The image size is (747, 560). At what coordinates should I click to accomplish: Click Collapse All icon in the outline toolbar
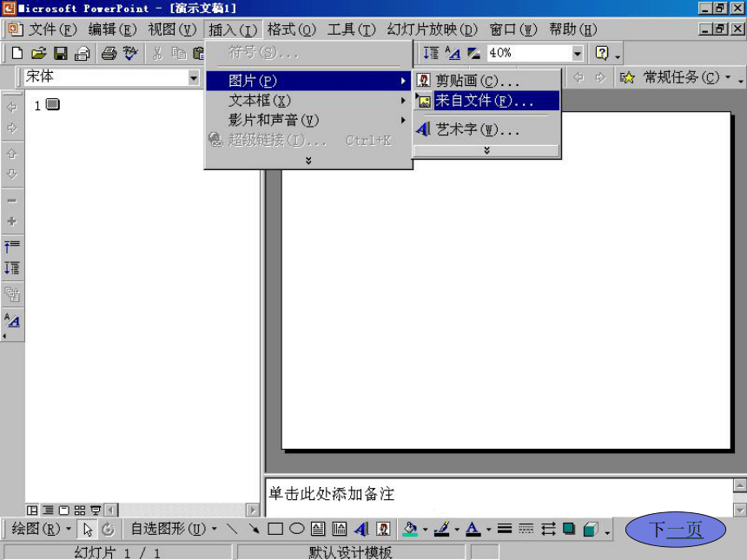[x=12, y=247]
